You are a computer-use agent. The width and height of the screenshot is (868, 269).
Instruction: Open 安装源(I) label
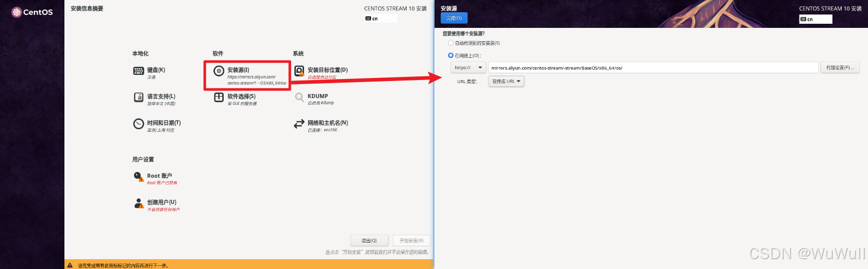click(x=238, y=70)
